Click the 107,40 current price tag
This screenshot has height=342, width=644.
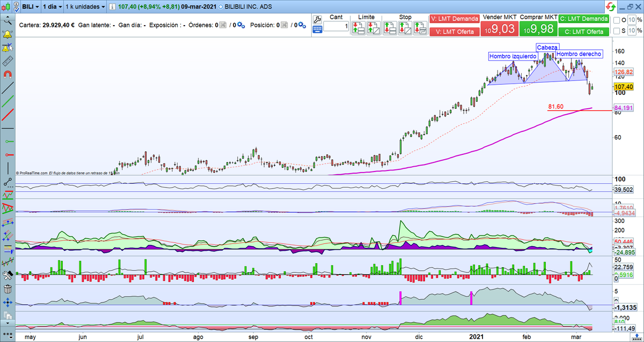(624, 86)
